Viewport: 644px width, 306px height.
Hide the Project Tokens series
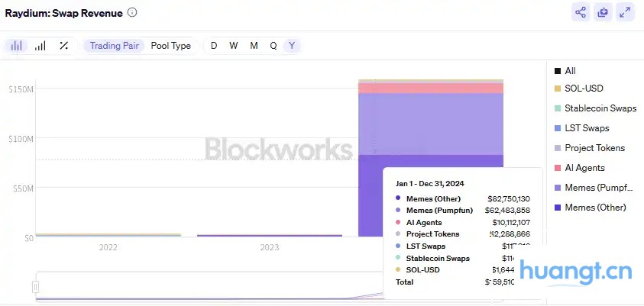click(x=594, y=148)
